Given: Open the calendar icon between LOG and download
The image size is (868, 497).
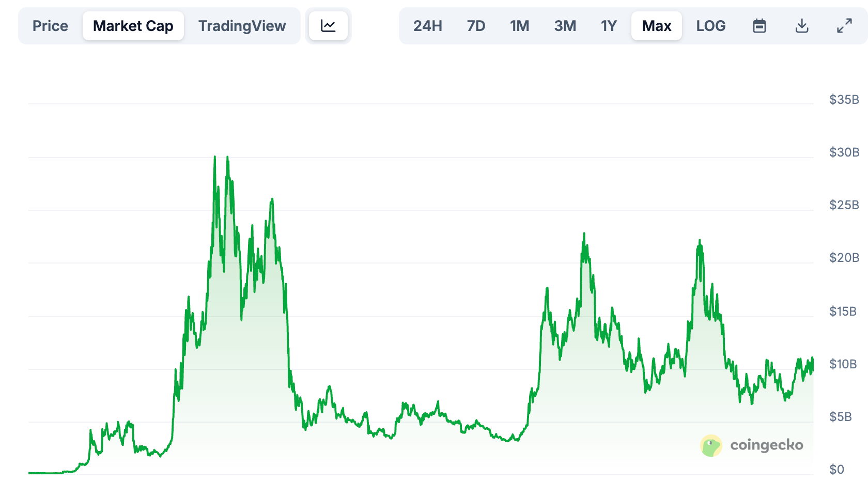Looking at the screenshot, I should pos(759,25).
